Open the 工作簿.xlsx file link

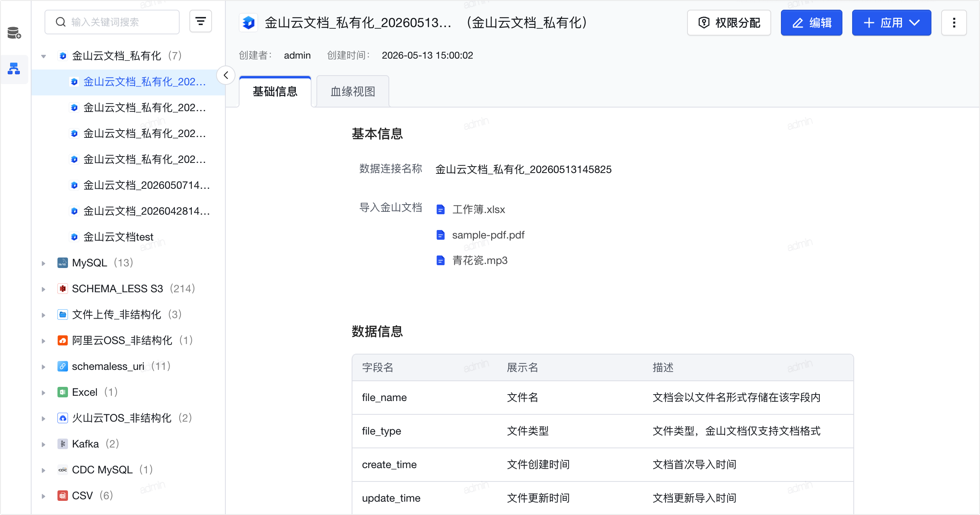(x=479, y=209)
